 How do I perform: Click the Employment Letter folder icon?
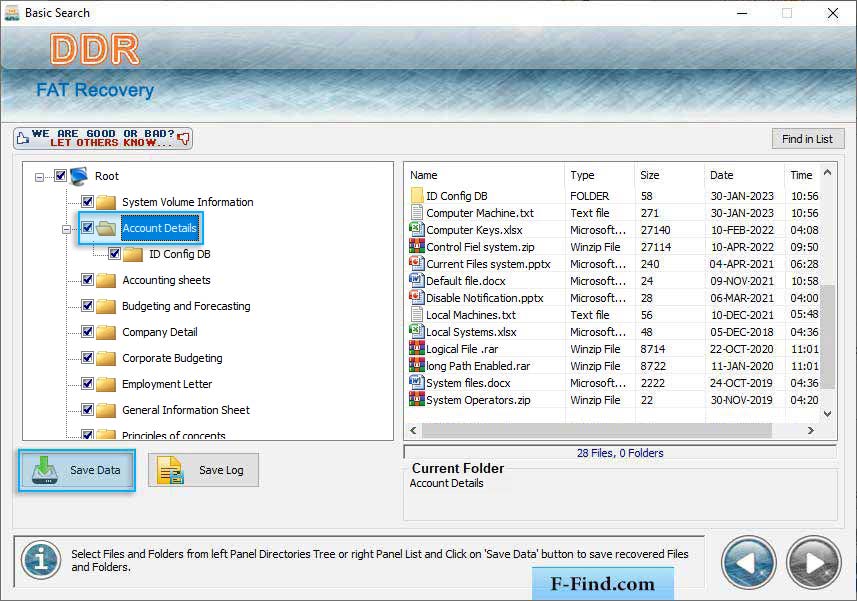[106, 384]
